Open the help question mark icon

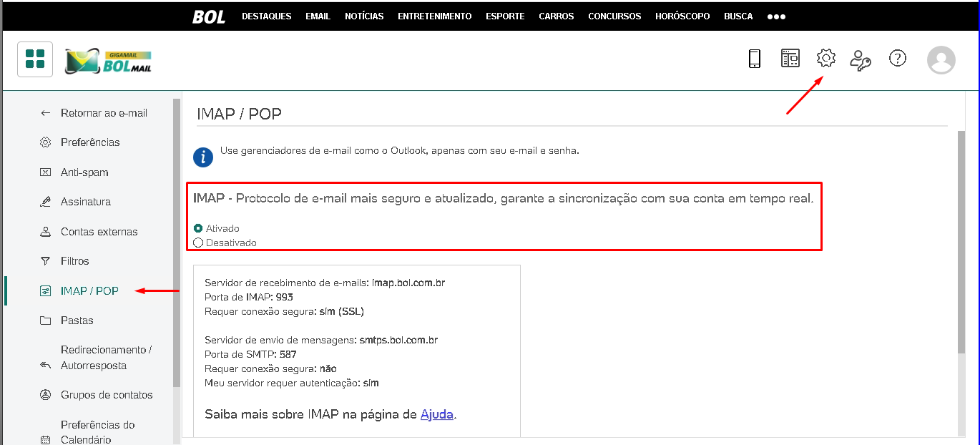coord(897,59)
